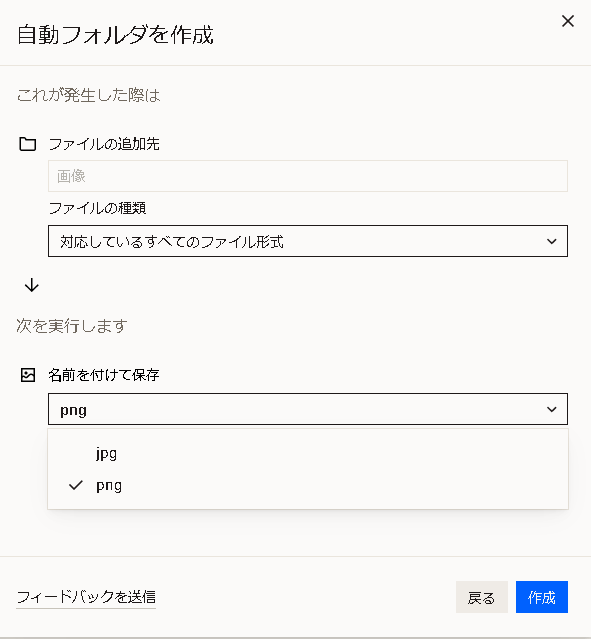
Task: Click the 戻る button
Action: click(482, 597)
